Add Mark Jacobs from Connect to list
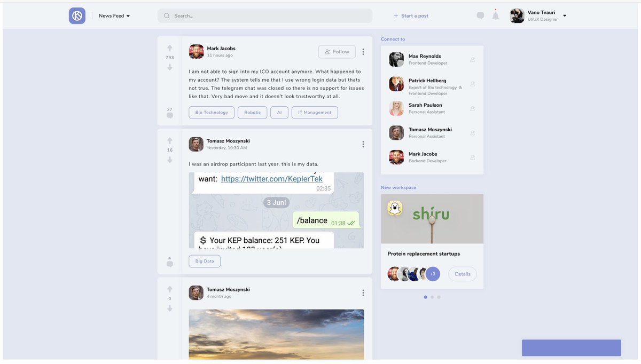 (x=473, y=157)
